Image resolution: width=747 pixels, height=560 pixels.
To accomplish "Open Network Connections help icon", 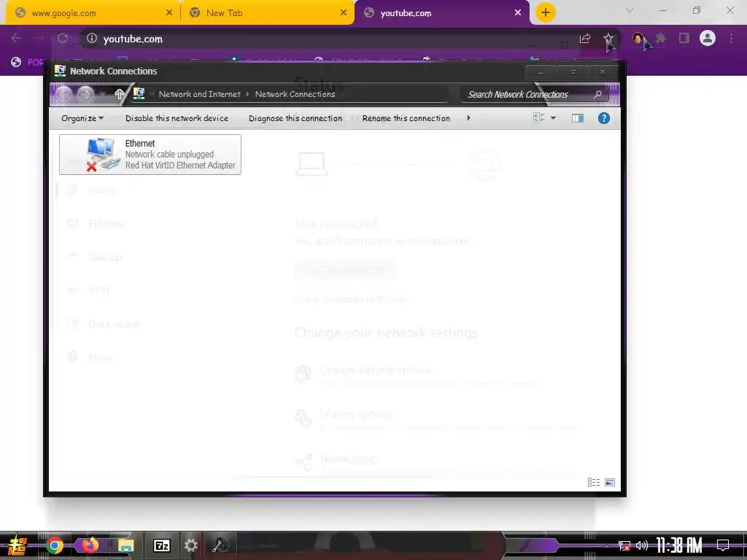I will pos(603,118).
